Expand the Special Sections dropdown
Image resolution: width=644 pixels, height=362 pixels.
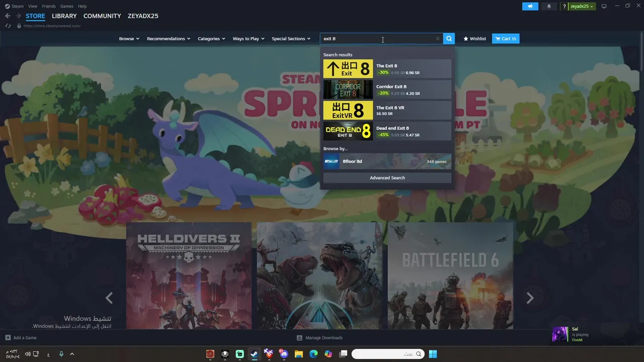291,39
